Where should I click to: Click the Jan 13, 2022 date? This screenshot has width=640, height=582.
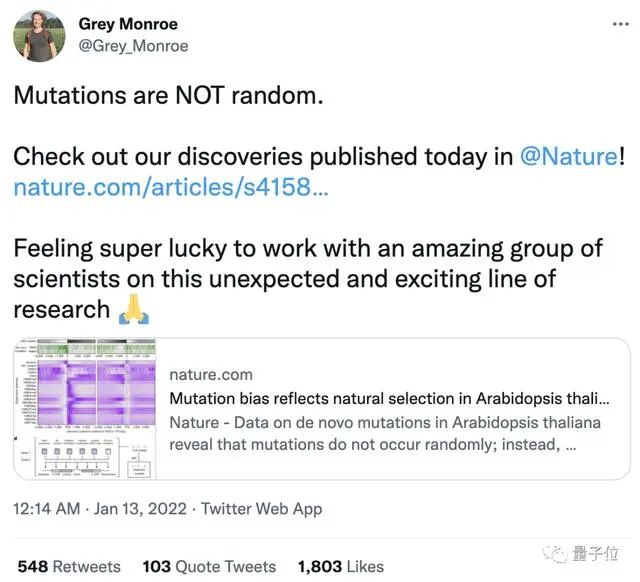[144, 509]
